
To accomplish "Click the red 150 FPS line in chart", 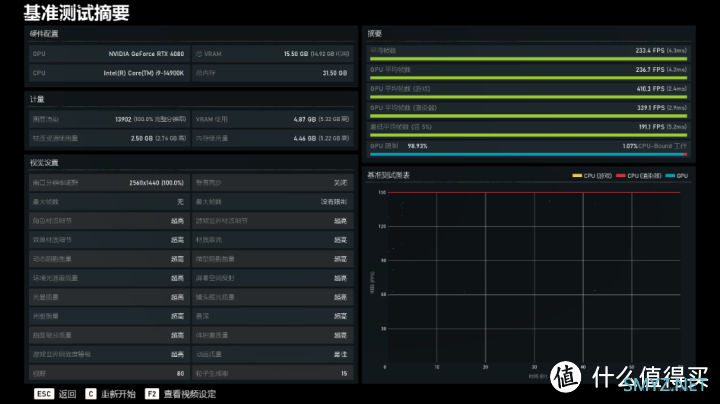I will tap(534, 192).
